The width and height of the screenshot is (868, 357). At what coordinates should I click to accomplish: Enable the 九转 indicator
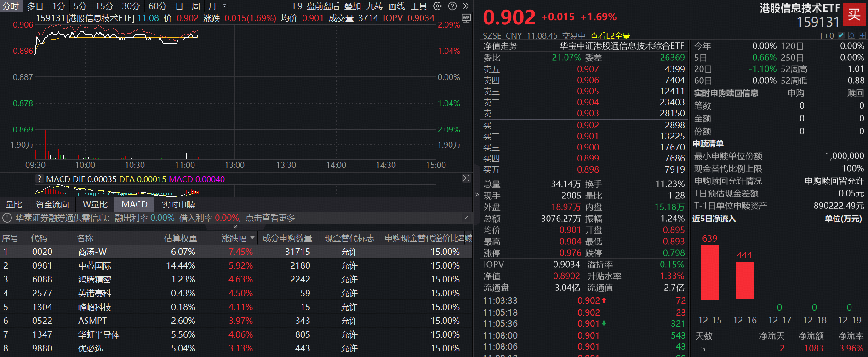tap(375, 6)
